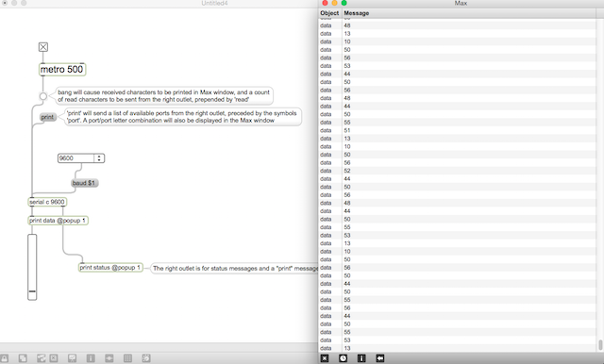604x364 pixels.
Task: Click the vertical slider in the patcher
Action: pyautogui.click(x=32, y=267)
